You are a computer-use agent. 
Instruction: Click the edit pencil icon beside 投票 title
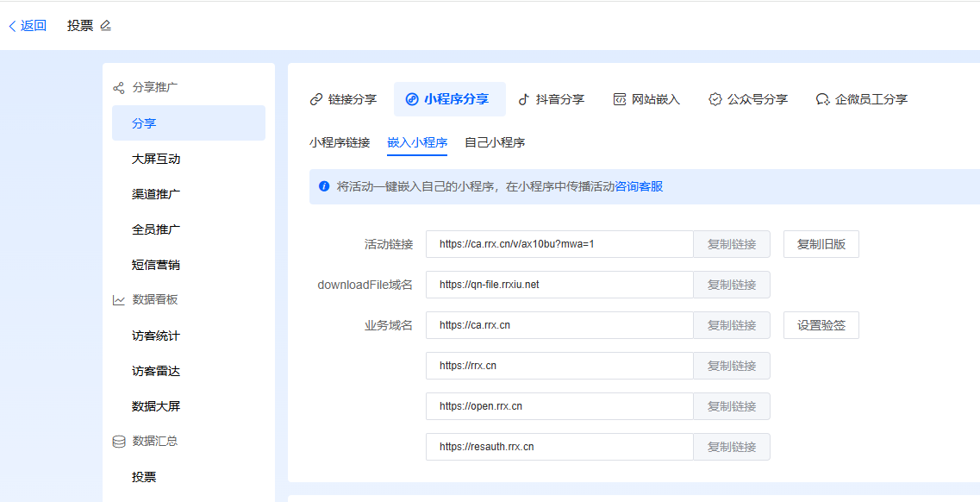pos(106,26)
